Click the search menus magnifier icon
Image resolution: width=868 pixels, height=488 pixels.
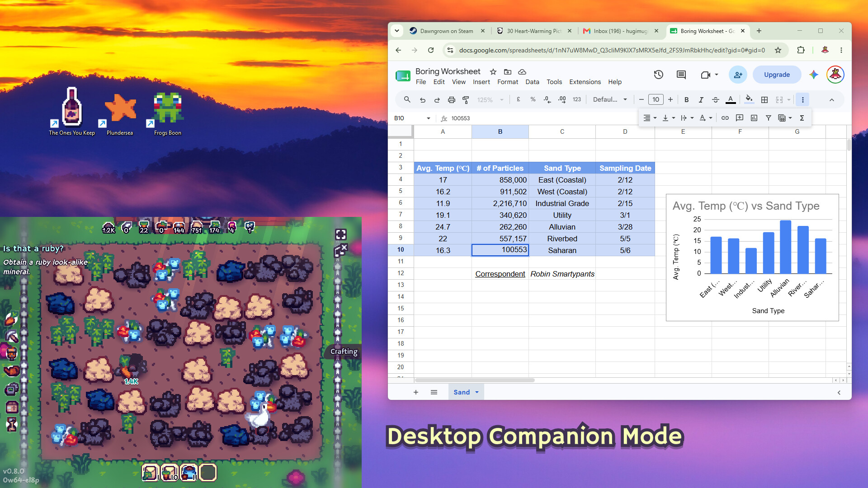pos(407,99)
